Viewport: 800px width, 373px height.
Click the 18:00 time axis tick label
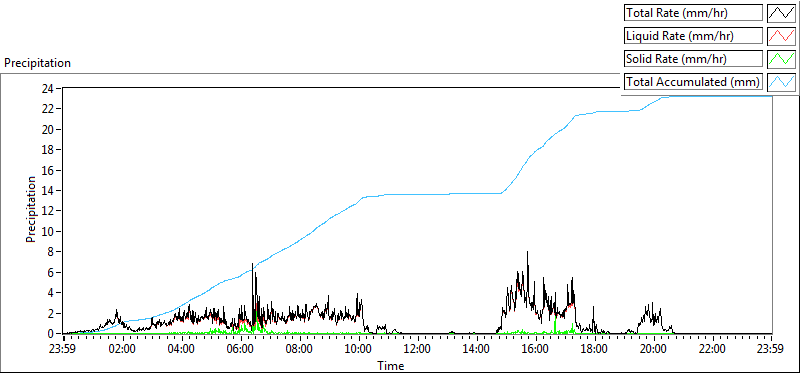point(594,350)
